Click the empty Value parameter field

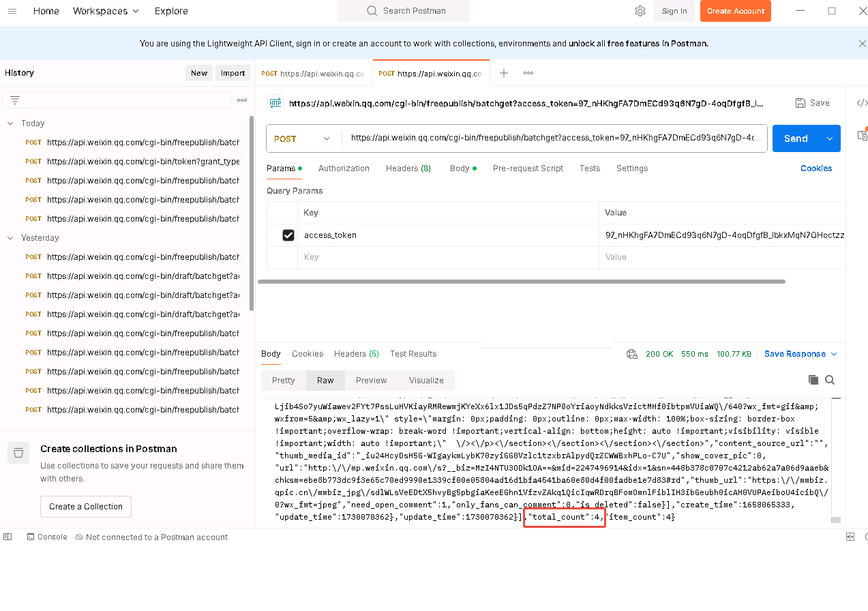pos(723,257)
